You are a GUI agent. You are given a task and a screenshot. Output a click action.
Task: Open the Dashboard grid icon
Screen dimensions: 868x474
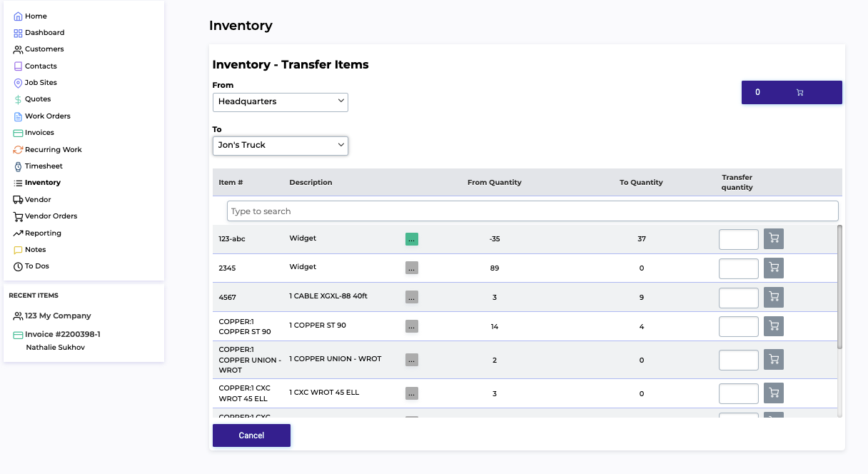coord(18,33)
